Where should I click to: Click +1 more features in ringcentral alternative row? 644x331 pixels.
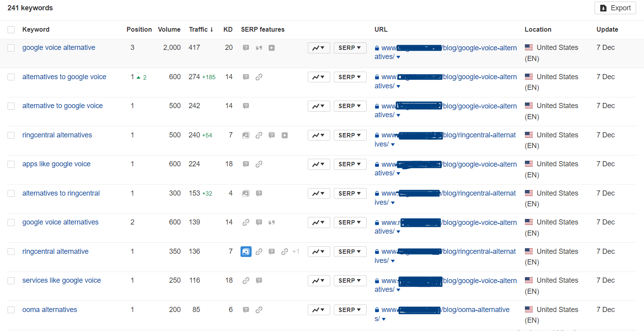[296, 251]
